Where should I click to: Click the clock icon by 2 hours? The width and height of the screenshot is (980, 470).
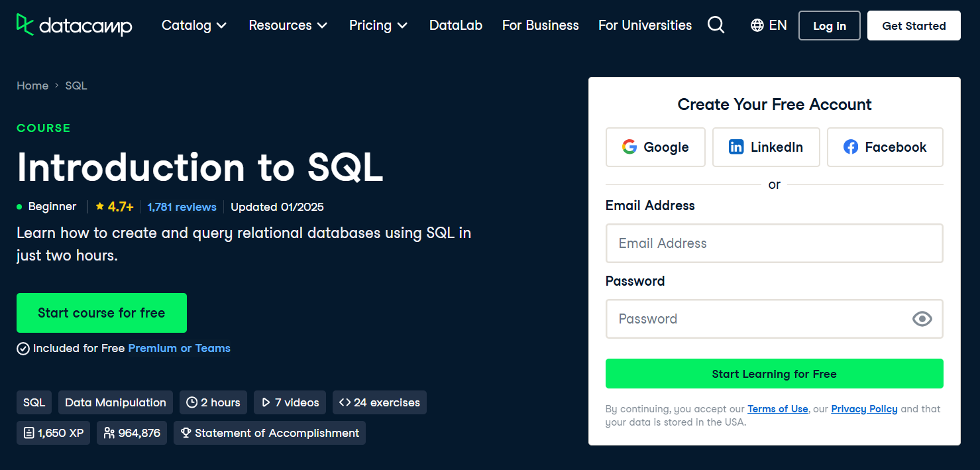[x=192, y=402]
